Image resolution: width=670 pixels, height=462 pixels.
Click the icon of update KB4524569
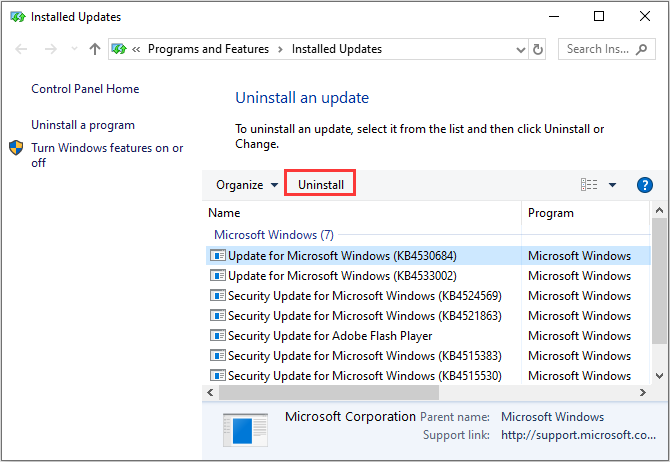click(x=217, y=295)
